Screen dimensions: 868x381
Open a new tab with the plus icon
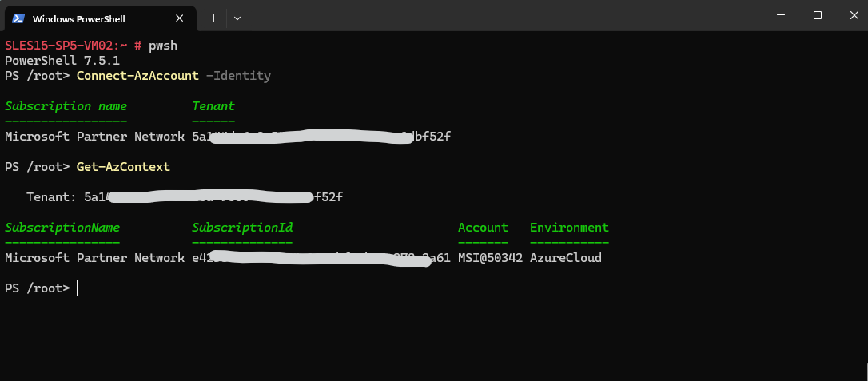(213, 18)
